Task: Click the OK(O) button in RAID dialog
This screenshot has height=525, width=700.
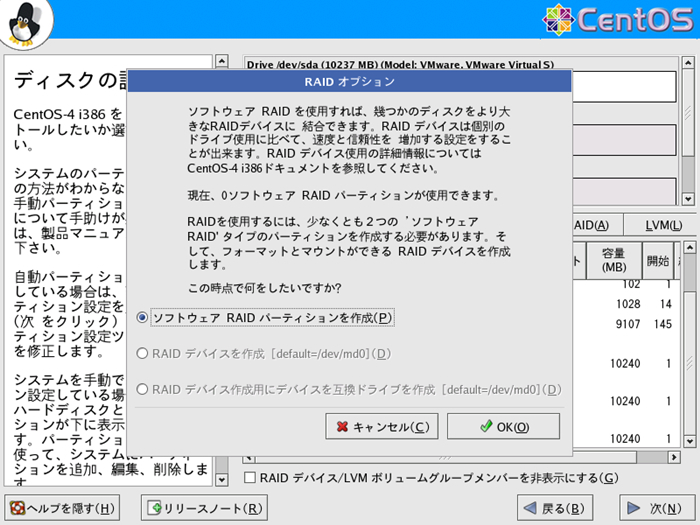Action: (x=503, y=427)
